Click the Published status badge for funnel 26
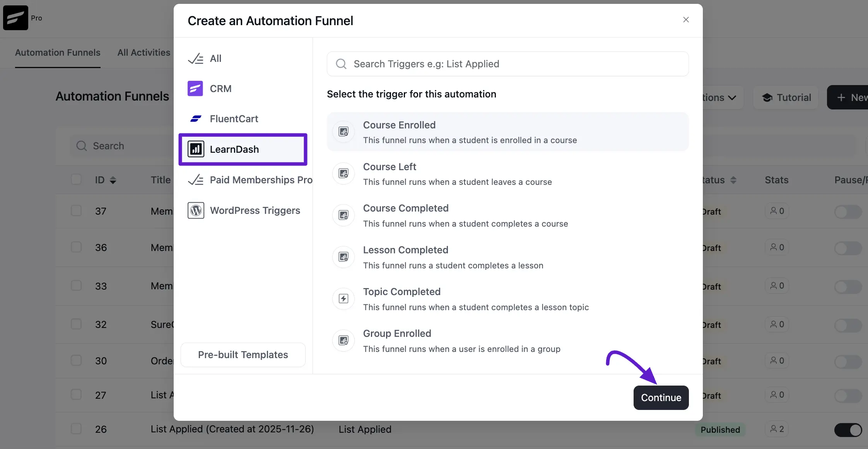This screenshot has height=449, width=868. point(720,430)
